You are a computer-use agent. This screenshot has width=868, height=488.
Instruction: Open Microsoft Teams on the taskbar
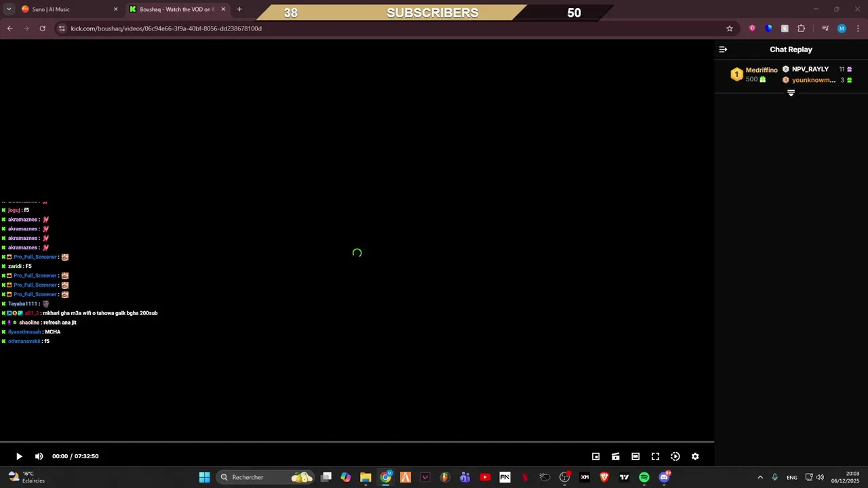(x=465, y=477)
